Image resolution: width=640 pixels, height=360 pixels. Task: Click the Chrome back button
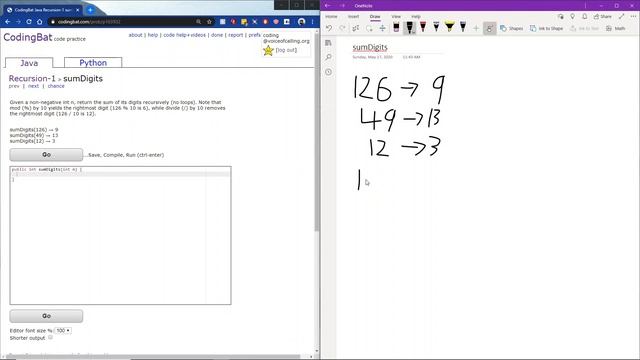[7, 22]
